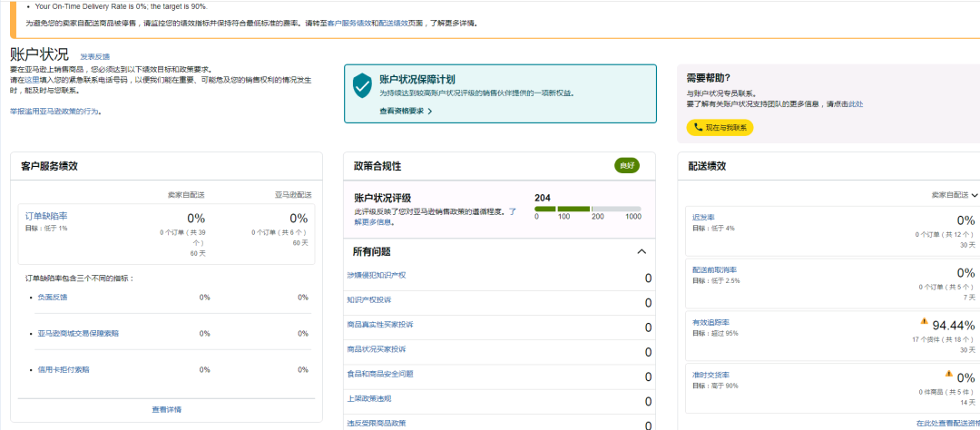The height and width of the screenshot is (430, 980).
Task: Click 亚马逊商城交易保障索赔 link
Action: click(78, 333)
